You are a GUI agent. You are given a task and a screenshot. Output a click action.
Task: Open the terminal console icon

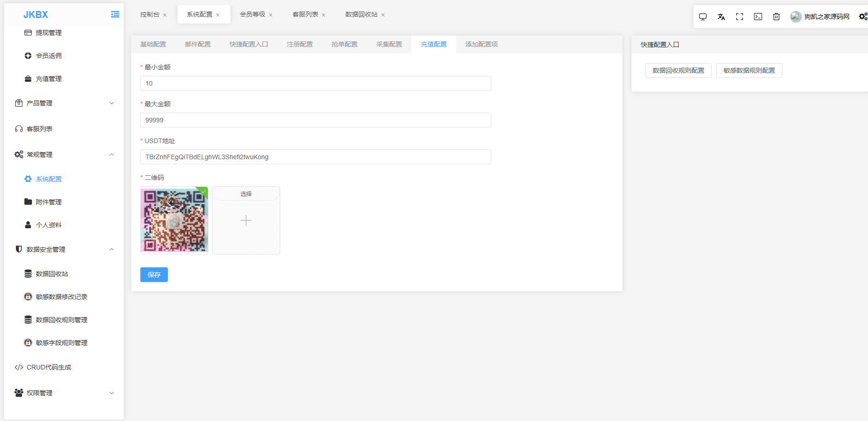coord(758,17)
